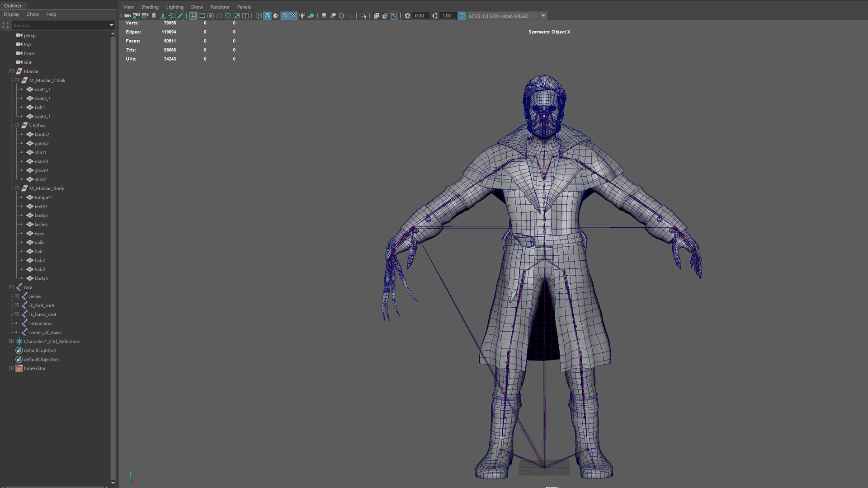868x488 pixels.
Task: Click the Lock Camera icon
Action: [136, 16]
